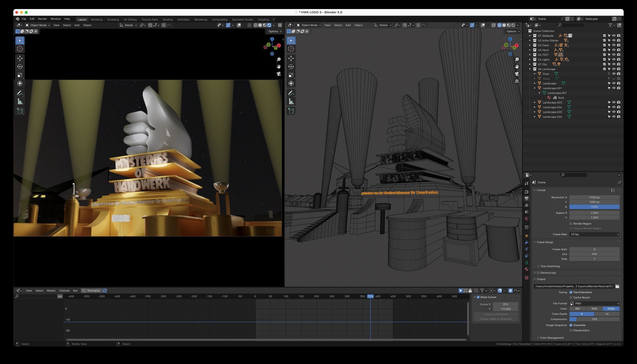Click the Compression 15% slider

(x=595, y=319)
